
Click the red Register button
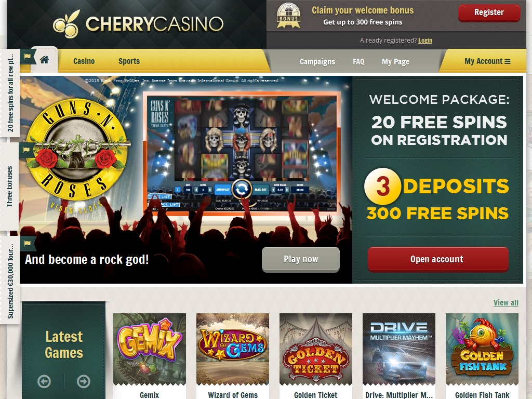(489, 13)
